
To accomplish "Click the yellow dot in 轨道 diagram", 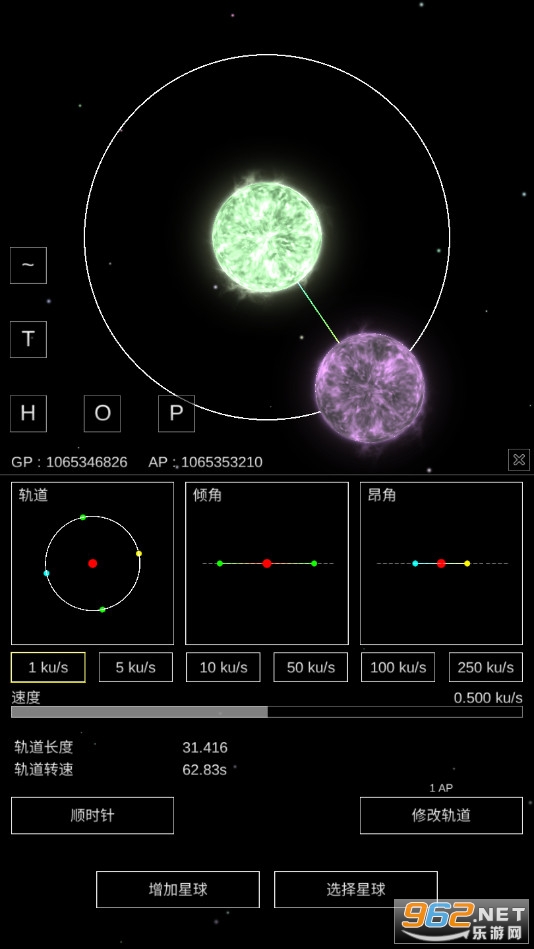I will point(139,553).
